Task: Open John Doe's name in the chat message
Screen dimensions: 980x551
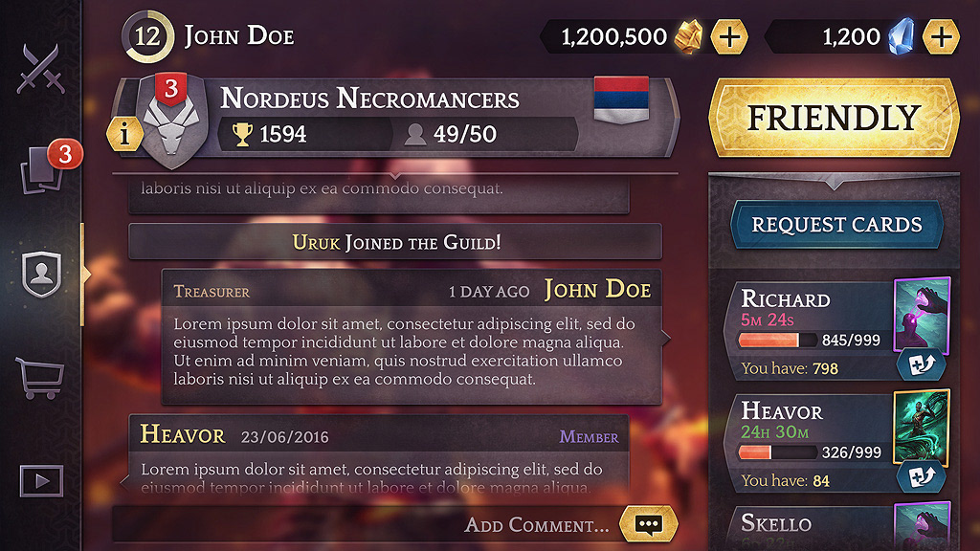Action: click(x=597, y=290)
